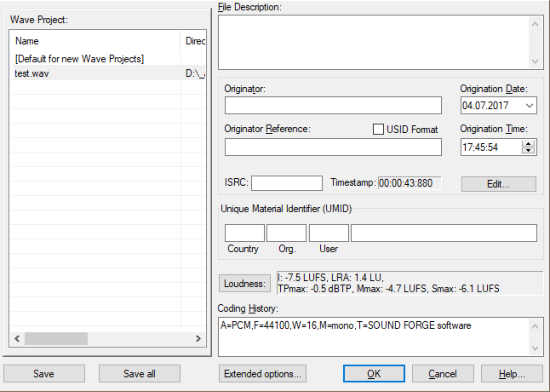This screenshot has width=550, height=392.
Task: Click the Save button
Action: tap(44, 374)
